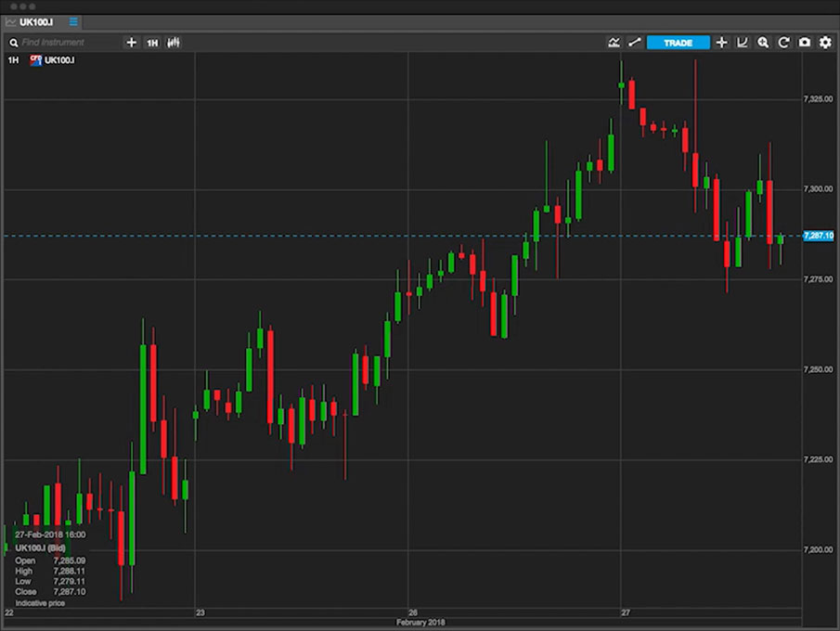Open the add chart plus control
Image resolution: width=840 pixels, height=631 pixels.
721,42
